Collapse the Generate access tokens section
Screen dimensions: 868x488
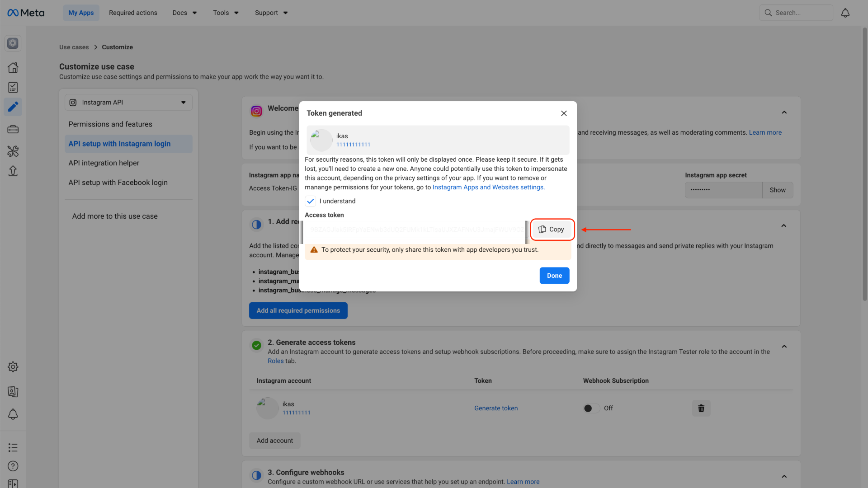pyautogui.click(x=784, y=347)
